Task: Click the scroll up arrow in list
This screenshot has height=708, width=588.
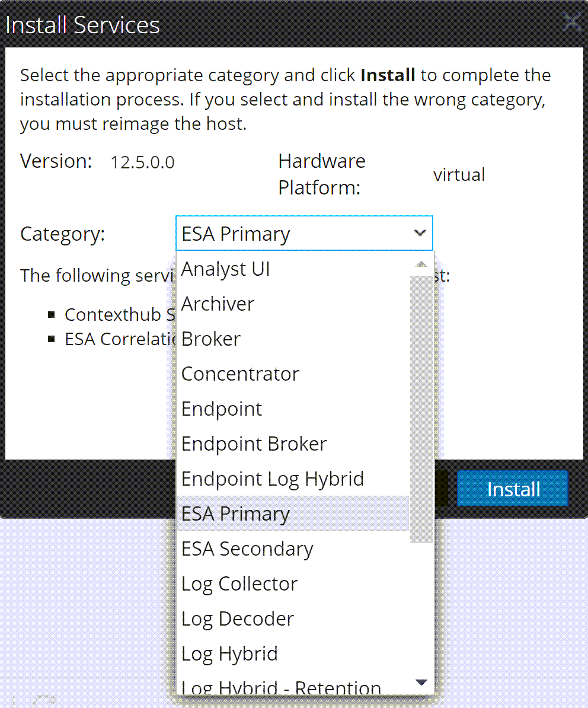Action: click(421, 264)
